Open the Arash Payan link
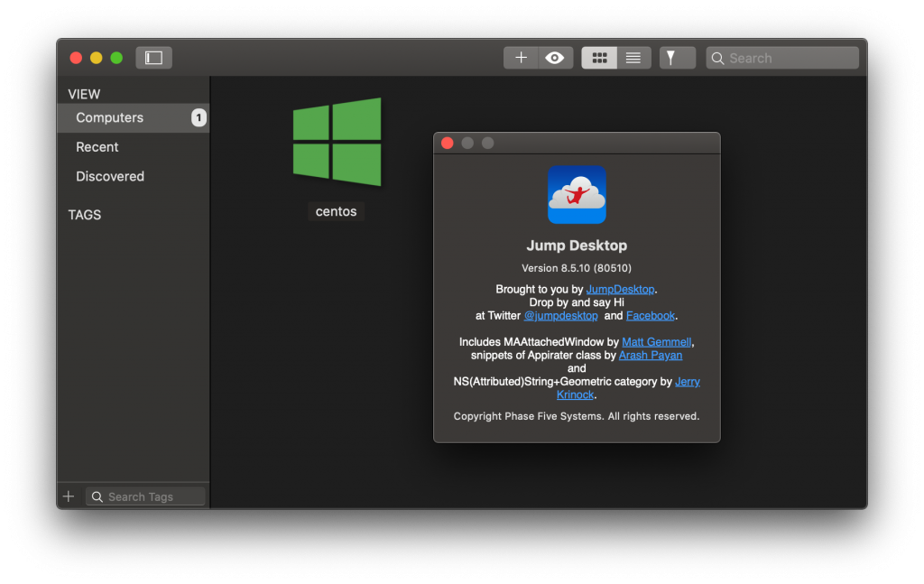This screenshot has width=924, height=584. (x=650, y=356)
